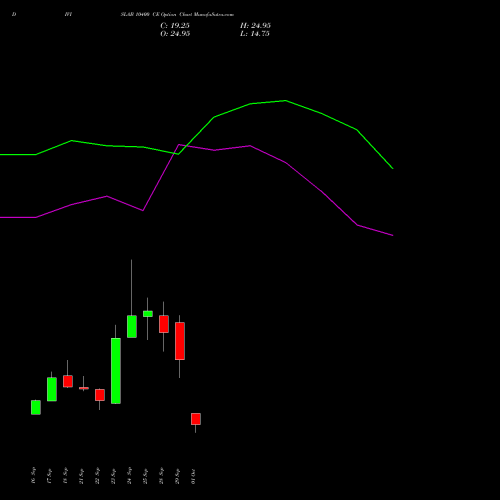
Task: Click the 01 Oct date label
Action: point(193,476)
